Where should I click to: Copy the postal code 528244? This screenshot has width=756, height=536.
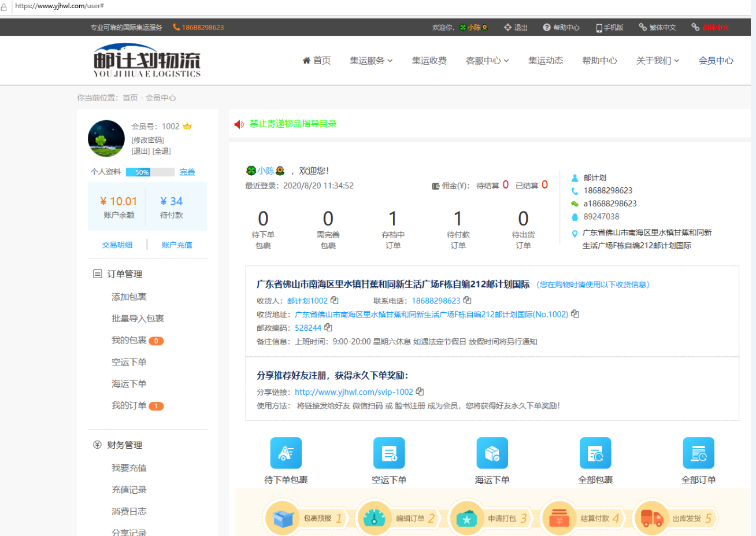tap(328, 327)
